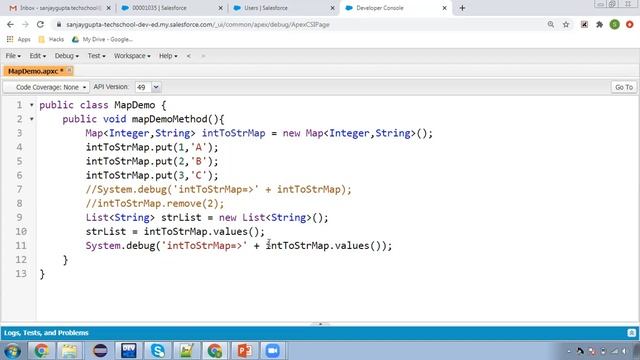Bookmark this page with the star icon
This screenshot has width=640, height=360.
coord(566,24)
